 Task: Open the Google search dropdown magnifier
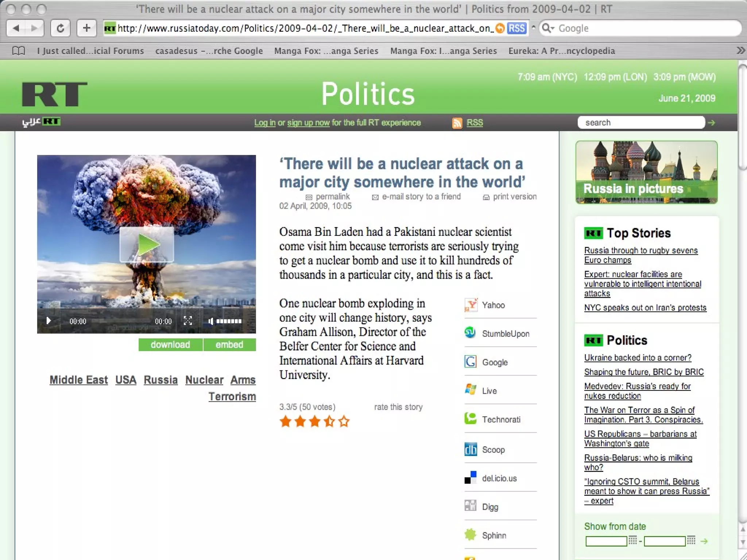click(547, 28)
